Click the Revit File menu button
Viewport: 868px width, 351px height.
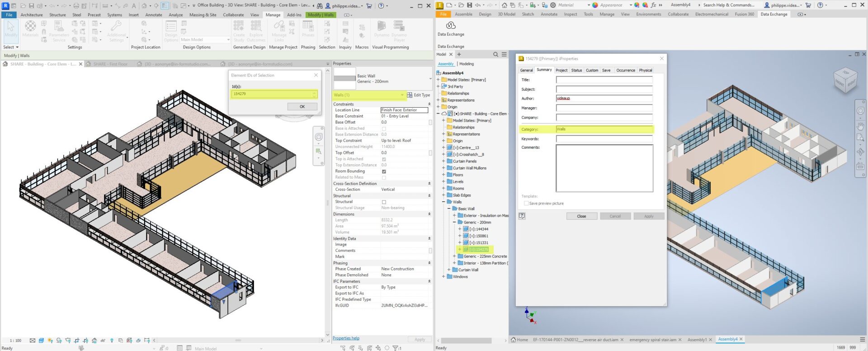click(9, 15)
